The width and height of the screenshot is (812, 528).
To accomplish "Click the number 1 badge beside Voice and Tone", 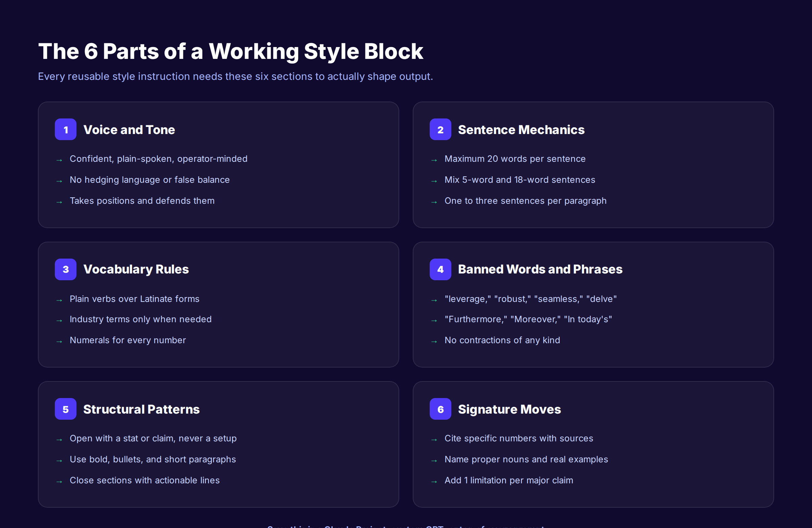I will click(66, 129).
